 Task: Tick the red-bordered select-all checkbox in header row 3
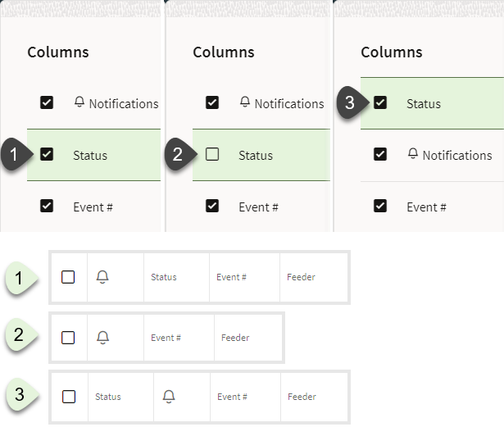pyautogui.click(x=69, y=397)
